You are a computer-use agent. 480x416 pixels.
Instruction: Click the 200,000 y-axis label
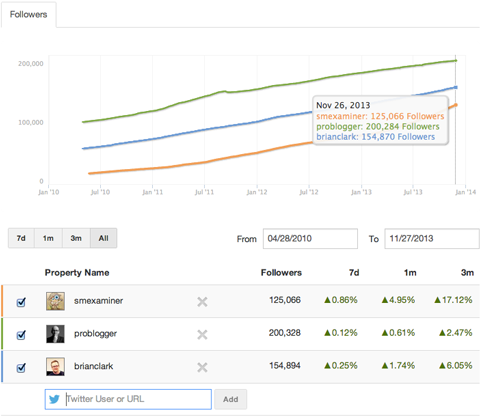(31, 64)
